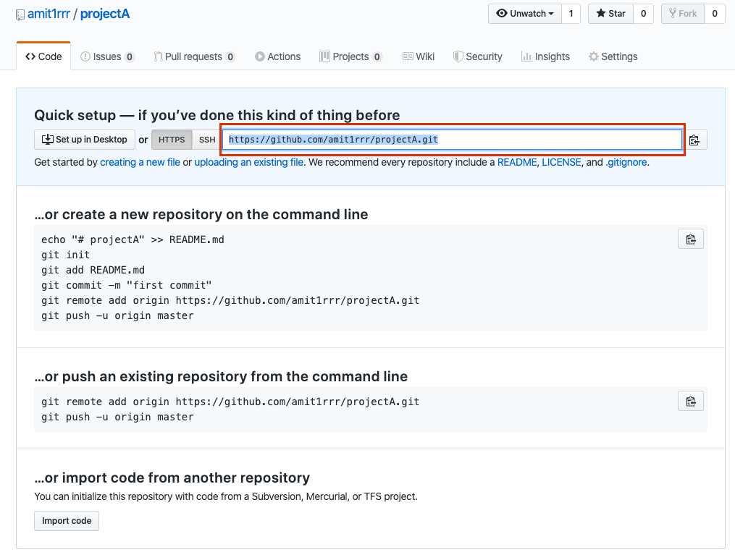Viewport: 735px width, 560px height.
Task: Open the Unwatch dropdown menu
Action: coord(524,13)
